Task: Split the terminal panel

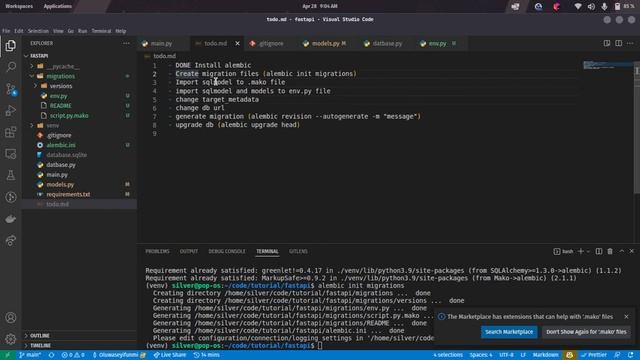Action: [599, 251]
